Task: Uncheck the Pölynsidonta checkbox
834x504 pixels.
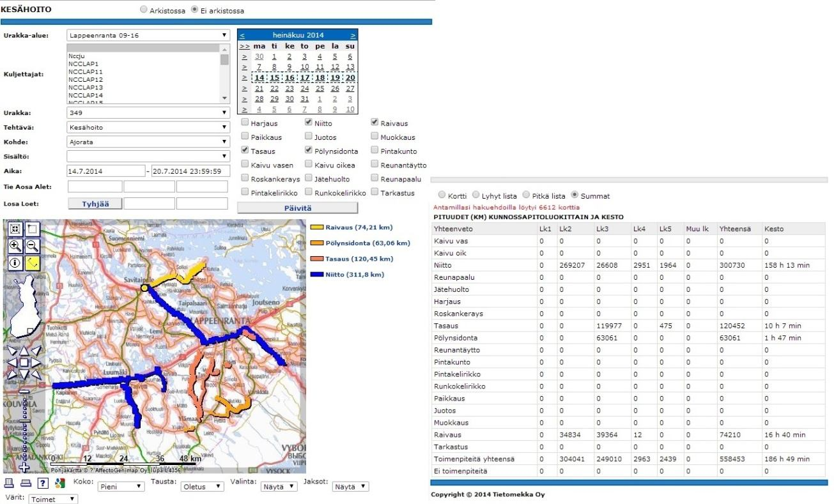Action: pyautogui.click(x=309, y=151)
